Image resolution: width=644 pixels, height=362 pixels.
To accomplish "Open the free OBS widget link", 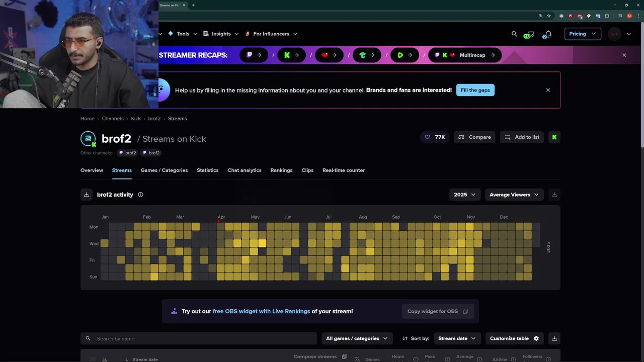I will pyautogui.click(x=262, y=311).
